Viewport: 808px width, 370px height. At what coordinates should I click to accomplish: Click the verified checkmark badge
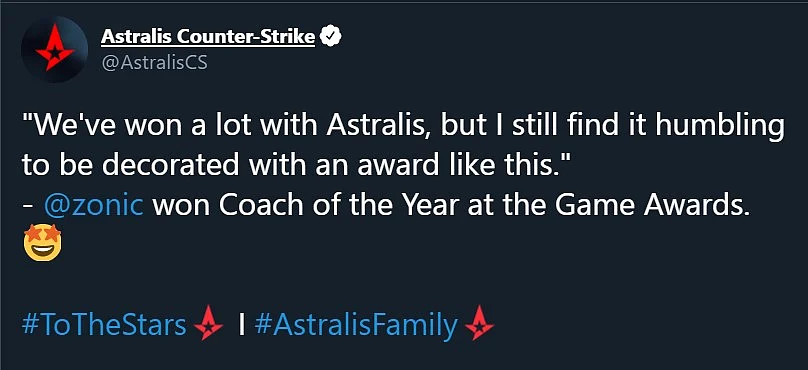330,38
